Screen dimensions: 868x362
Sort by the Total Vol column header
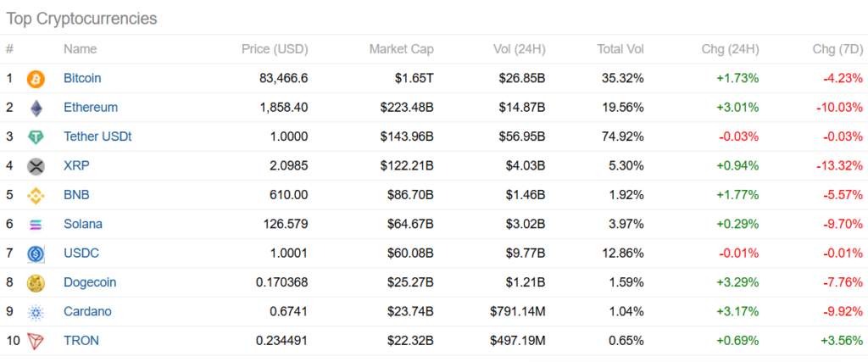click(620, 49)
